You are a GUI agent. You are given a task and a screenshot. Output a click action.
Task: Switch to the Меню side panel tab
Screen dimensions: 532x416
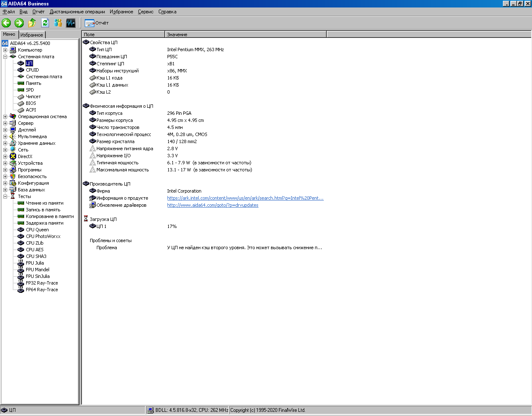click(x=9, y=34)
